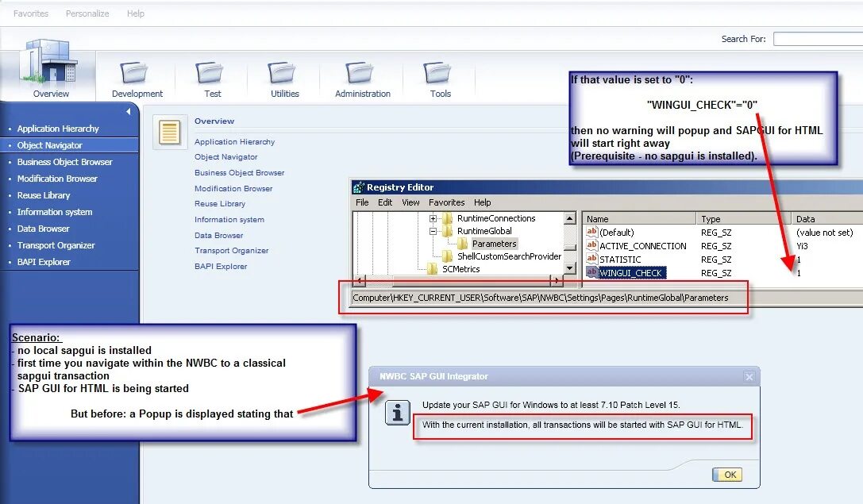This screenshot has height=504, width=863.
Task: Open the Administration folder icon
Action: pyautogui.click(x=360, y=74)
